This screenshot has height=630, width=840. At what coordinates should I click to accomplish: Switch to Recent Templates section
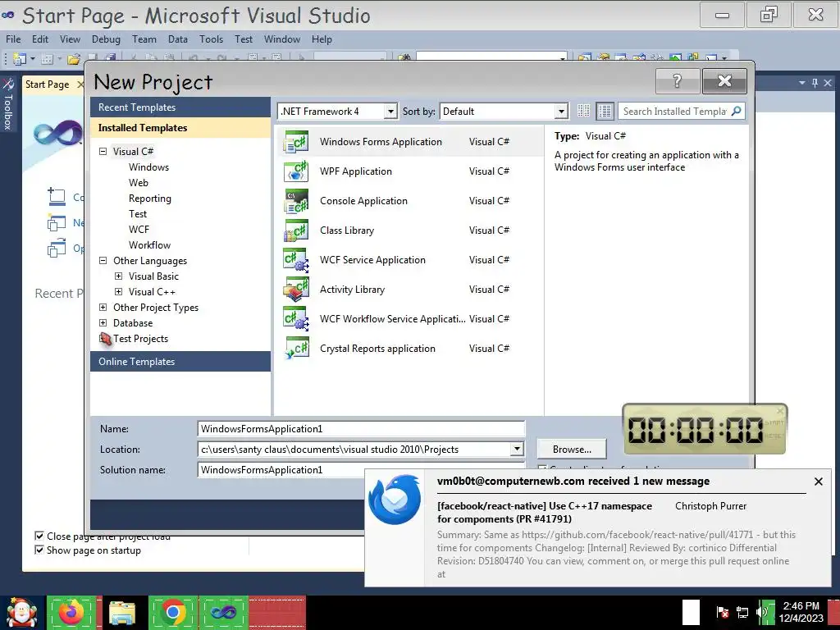[x=180, y=107]
